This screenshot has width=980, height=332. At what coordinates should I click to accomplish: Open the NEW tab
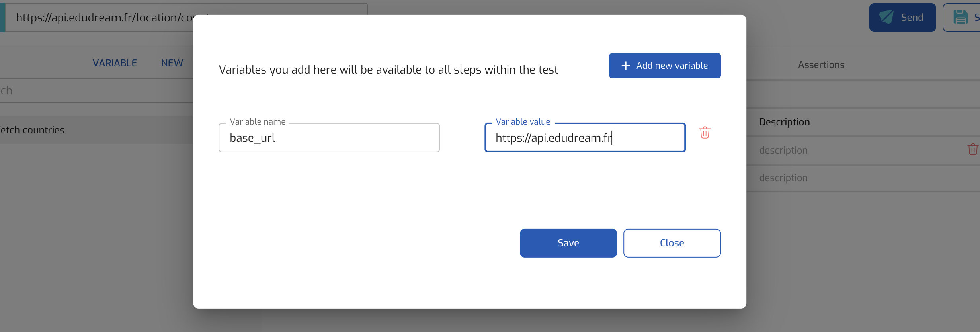tap(172, 63)
